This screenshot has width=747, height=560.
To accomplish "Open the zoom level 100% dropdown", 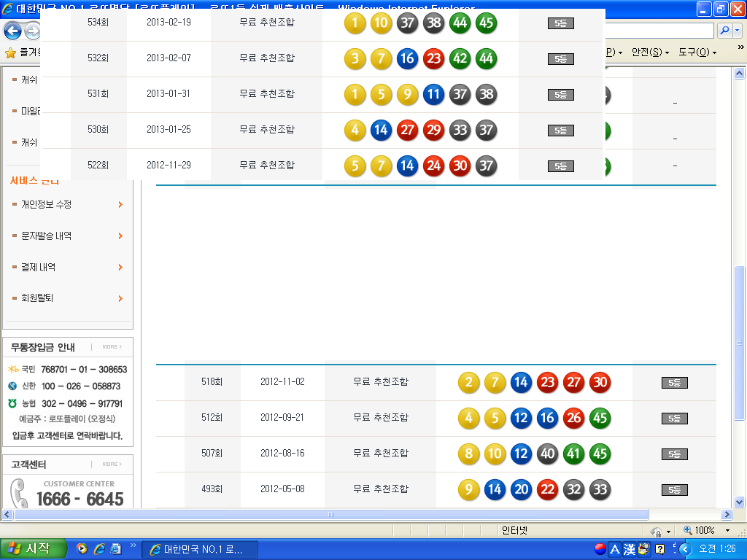I will 727,531.
